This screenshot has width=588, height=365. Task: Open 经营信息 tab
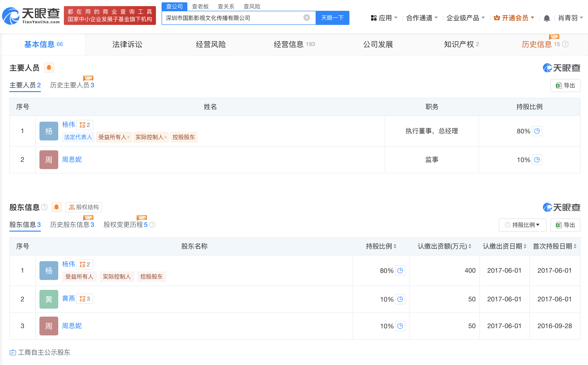294,44
